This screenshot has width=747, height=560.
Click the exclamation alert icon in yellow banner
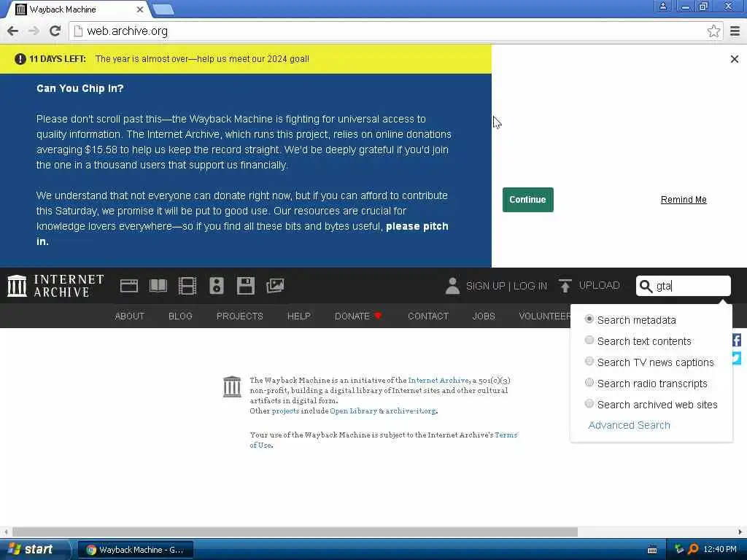pos(20,59)
